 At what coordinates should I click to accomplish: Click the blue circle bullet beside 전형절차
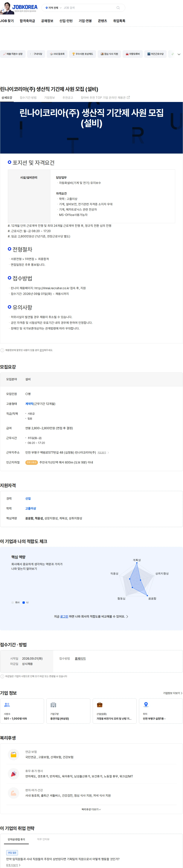pyautogui.click(x=10, y=249)
